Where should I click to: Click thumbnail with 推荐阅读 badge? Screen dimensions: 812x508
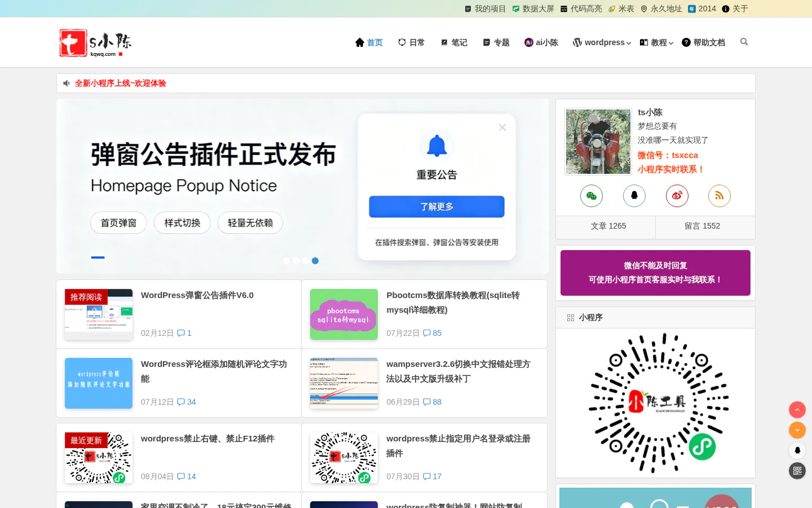[x=99, y=314]
